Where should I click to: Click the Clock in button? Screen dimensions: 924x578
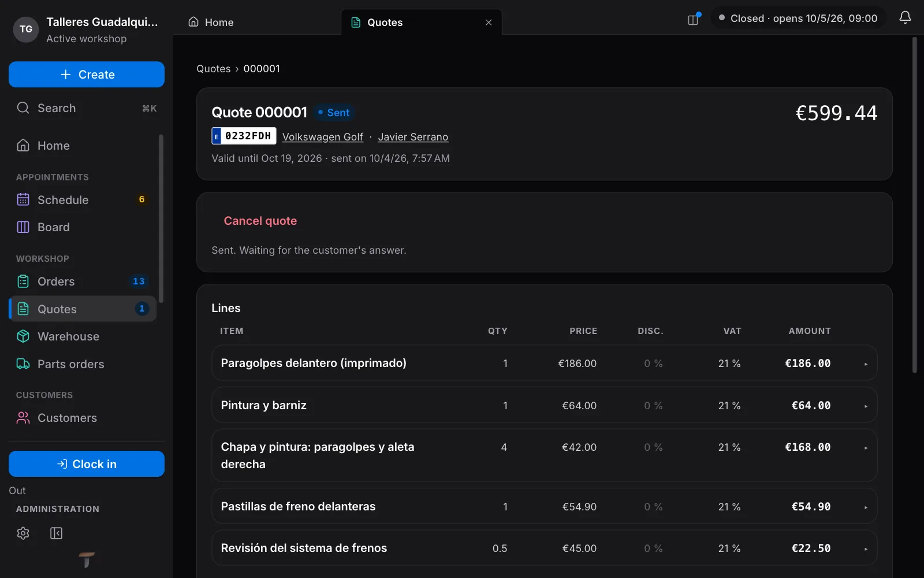pos(87,464)
